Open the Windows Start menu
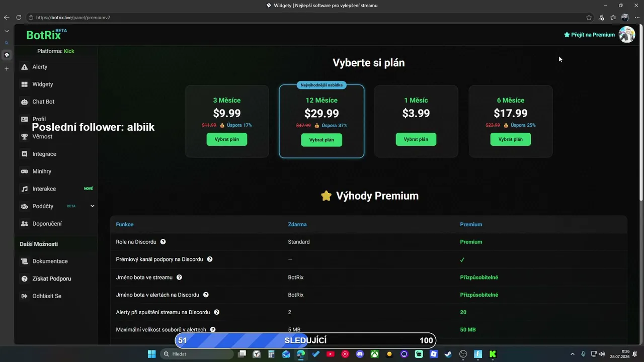 [151, 354]
